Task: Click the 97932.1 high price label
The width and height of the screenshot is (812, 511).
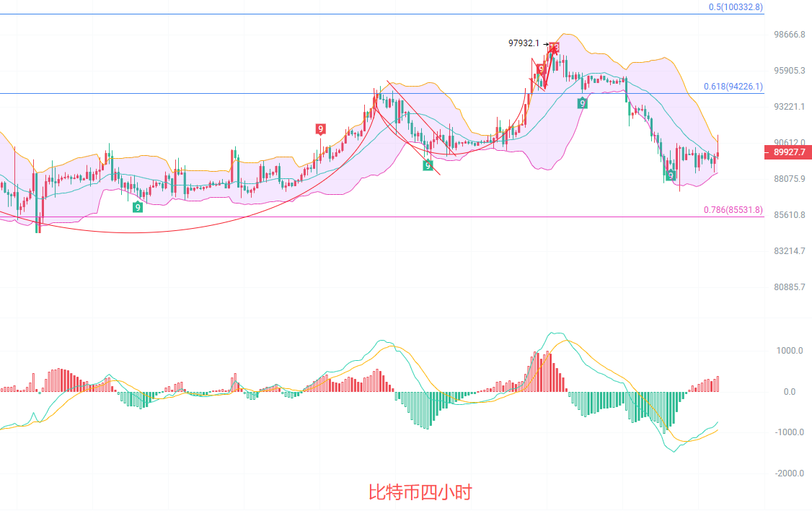Action: (524, 43)
